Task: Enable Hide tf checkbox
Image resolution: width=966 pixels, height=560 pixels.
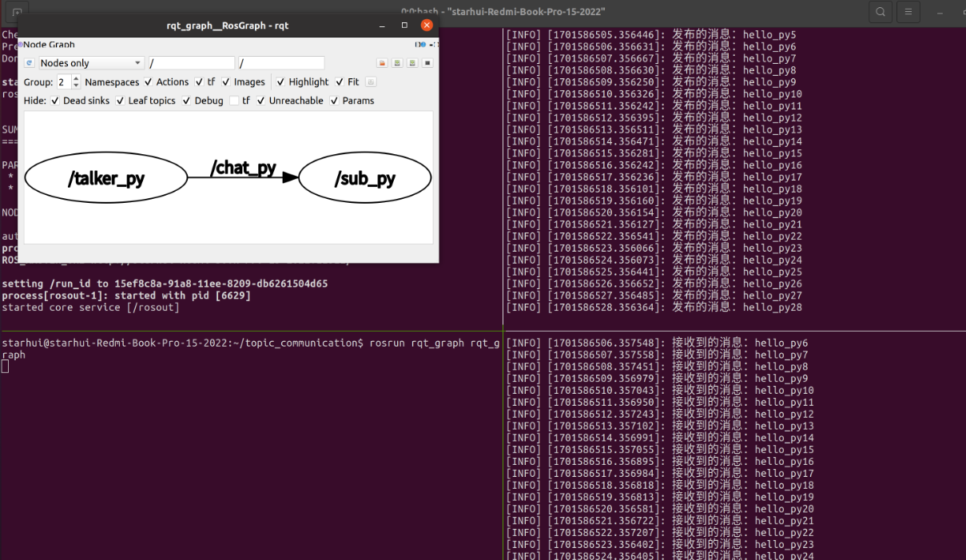Action: pyautogui.click(x=234, y=101)
